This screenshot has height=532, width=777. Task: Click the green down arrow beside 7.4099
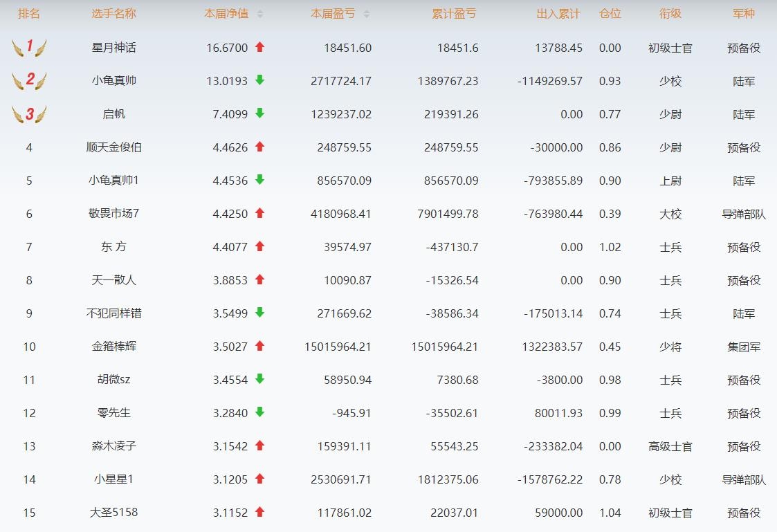click(259, 113)
